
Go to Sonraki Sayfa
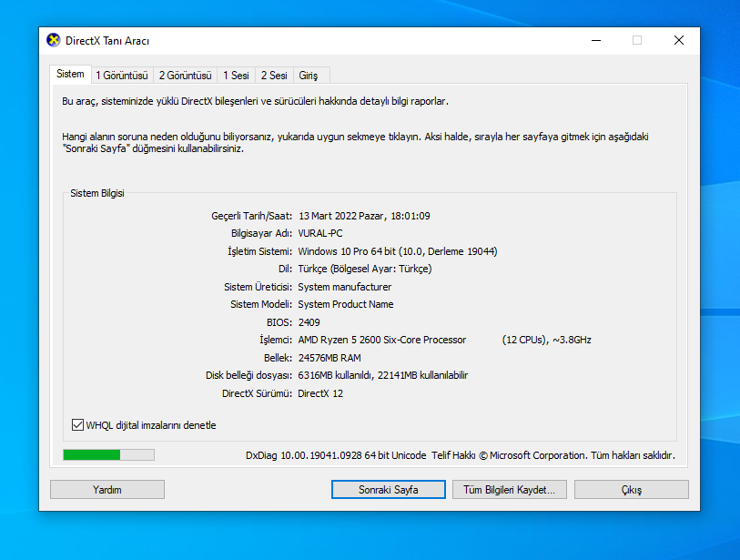(x=389, y=490)
